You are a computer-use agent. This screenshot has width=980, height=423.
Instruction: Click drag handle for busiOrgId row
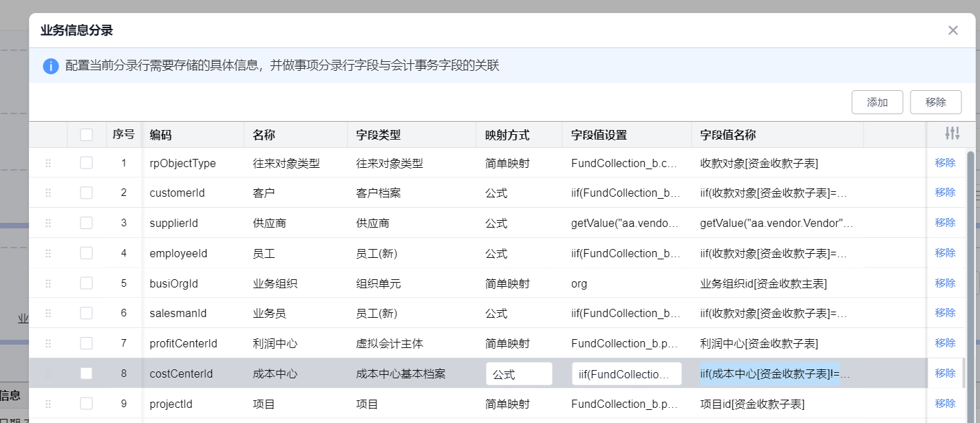click(48, 283)
